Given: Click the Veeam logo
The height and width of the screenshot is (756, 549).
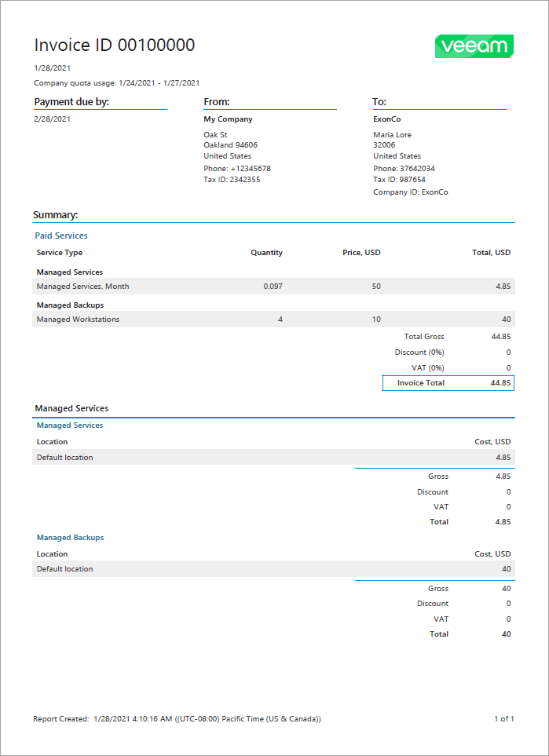Looking at the screenshot, I should click(474, 46).
